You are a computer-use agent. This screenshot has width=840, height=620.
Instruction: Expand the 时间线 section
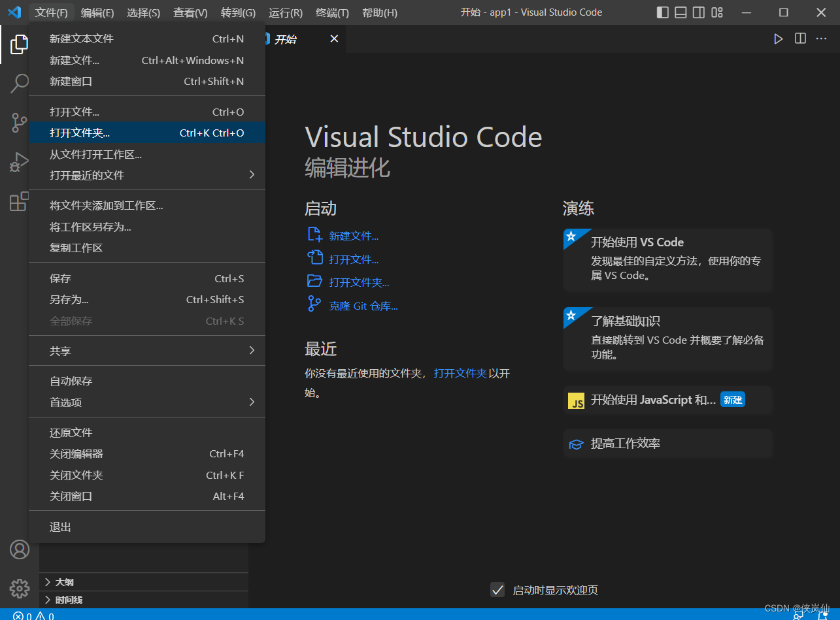click(144, 600)
